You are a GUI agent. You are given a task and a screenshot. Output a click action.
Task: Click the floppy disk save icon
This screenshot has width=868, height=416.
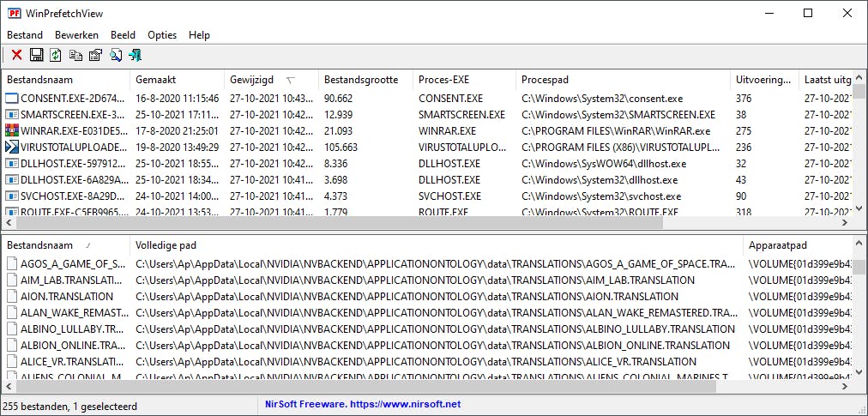click(37, 55)
